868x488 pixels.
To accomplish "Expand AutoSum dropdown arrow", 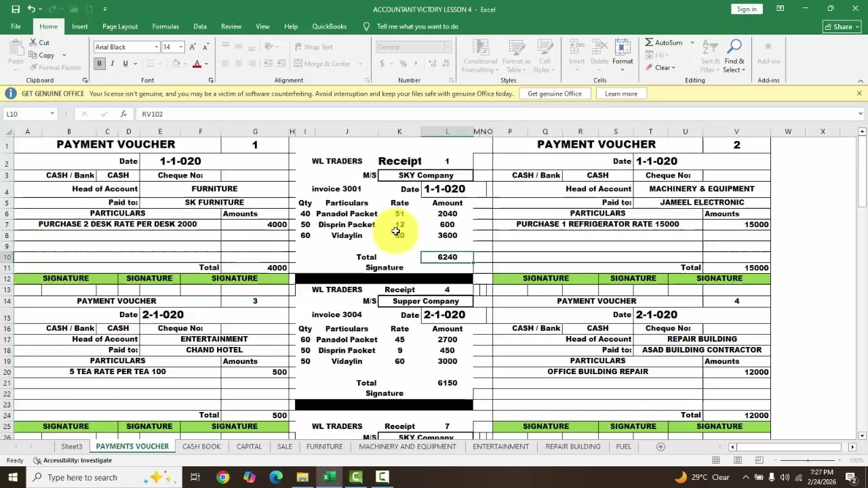I will 692,43.
